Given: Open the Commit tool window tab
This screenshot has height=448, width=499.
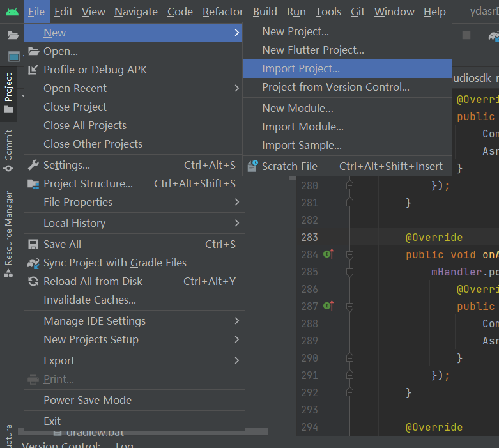Looking at the screenshot, I should (8, 150).
